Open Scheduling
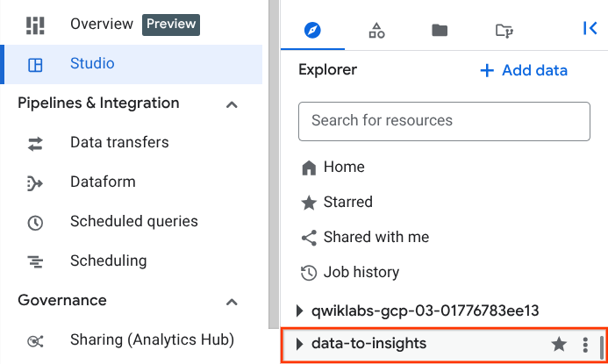The height and width of the screenshot is (364, 608). pos(109,261)
